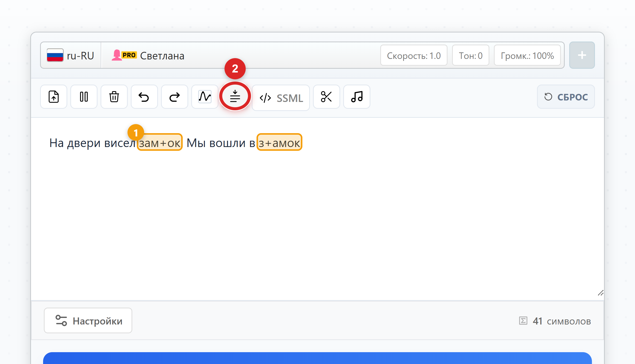Click the scissors cut icon
This screenshot has width=635, height=364.
pos(326,97)
